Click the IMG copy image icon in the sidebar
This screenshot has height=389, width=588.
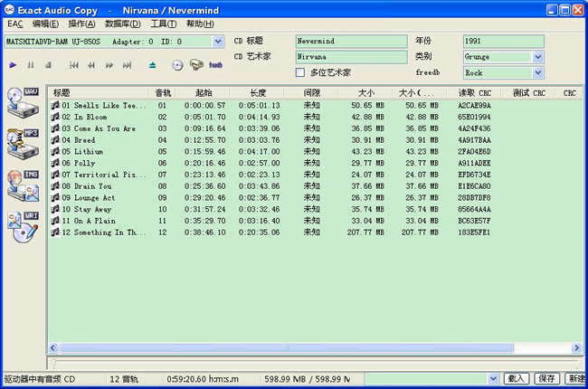pyautogui.click(x=24, y=185)
